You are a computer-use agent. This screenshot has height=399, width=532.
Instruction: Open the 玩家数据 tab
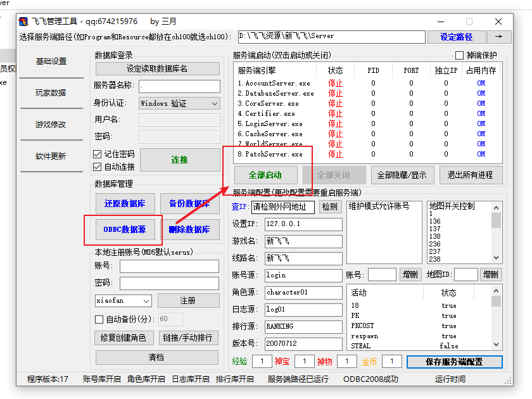click(x=51, y=93)
